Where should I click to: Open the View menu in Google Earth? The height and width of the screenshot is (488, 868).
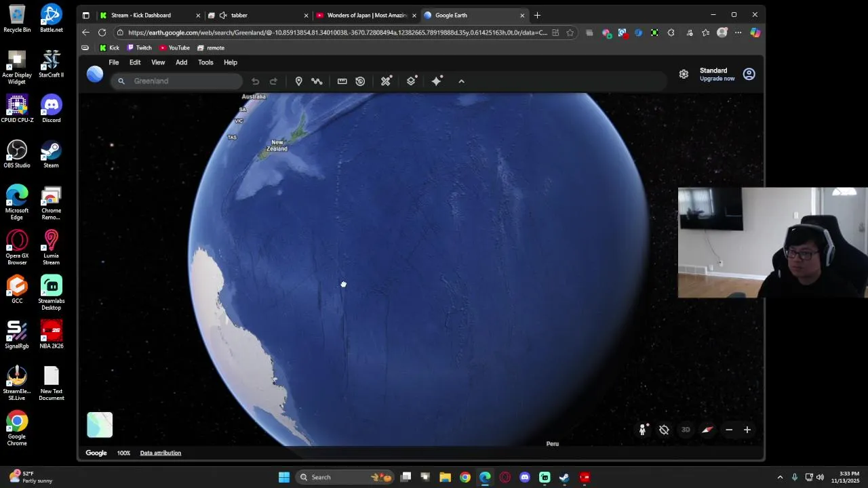[158, 62]
